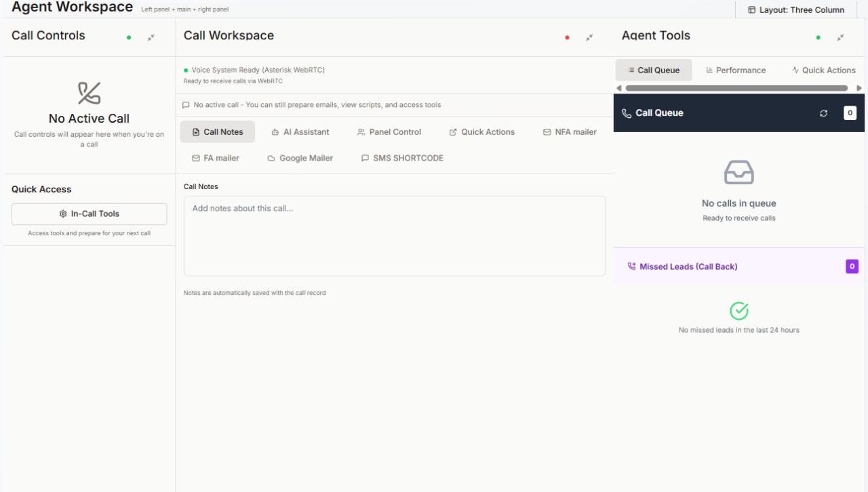The height and width of the screenshot is (492, 868).
Task: Click the No calls in queue text
Action: tap(739, 203)
